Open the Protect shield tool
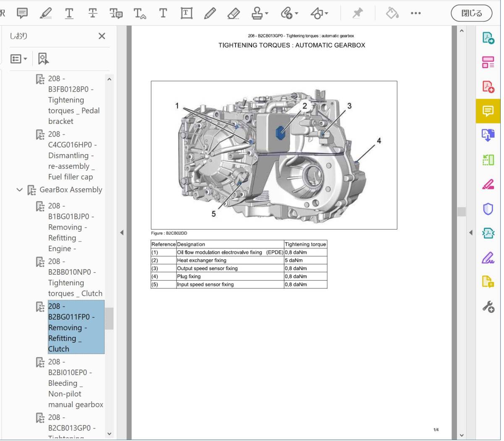The image size is (504, 441). point(488,209)
